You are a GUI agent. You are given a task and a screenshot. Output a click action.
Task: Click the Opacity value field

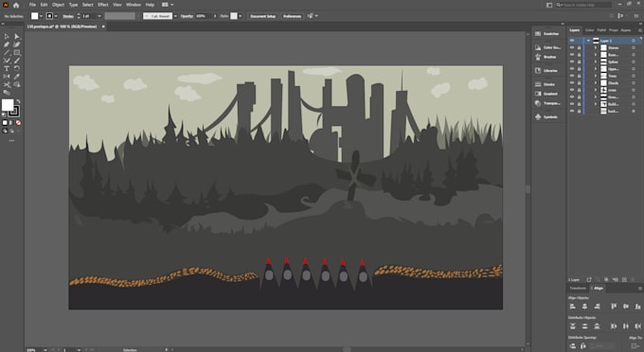[204, 16]
